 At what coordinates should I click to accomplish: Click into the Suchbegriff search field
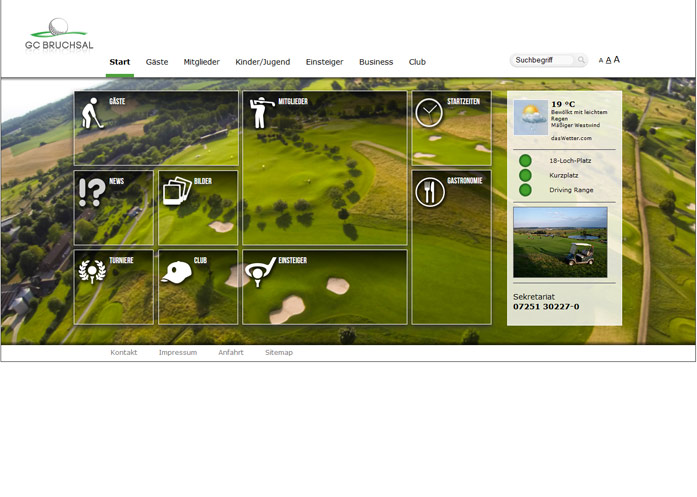click(x=543, y=60)
